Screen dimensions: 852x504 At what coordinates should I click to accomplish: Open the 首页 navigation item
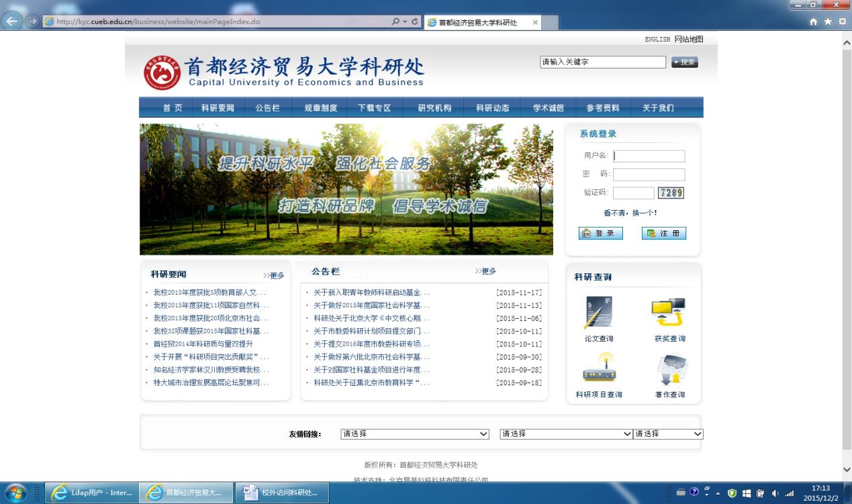(173, 108)
